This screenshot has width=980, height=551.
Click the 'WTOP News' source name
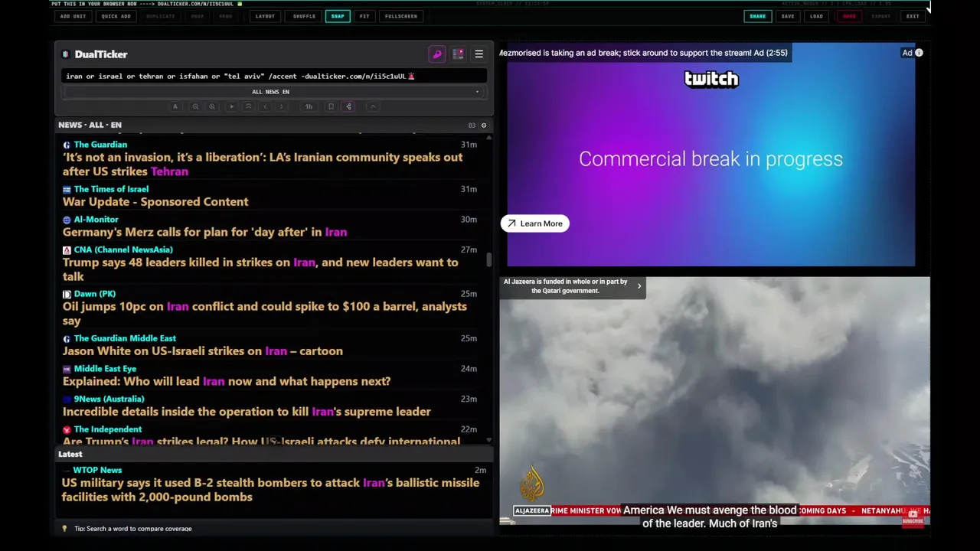coord(97,470)
